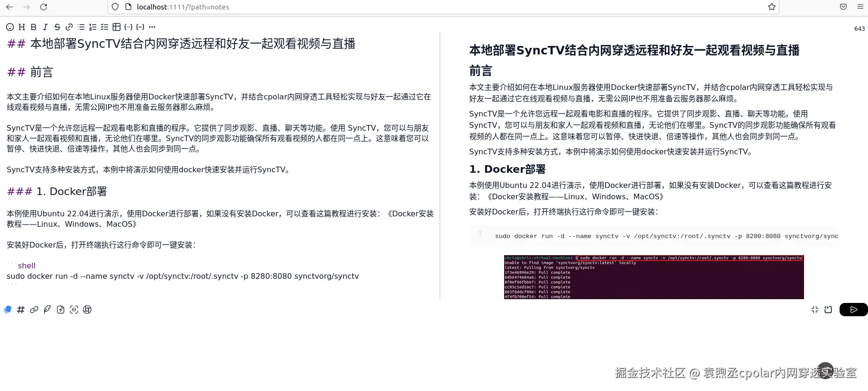This screenshot has width=868, height=391.
Task: Insert a checkbox task list
Action: [105, 27]
